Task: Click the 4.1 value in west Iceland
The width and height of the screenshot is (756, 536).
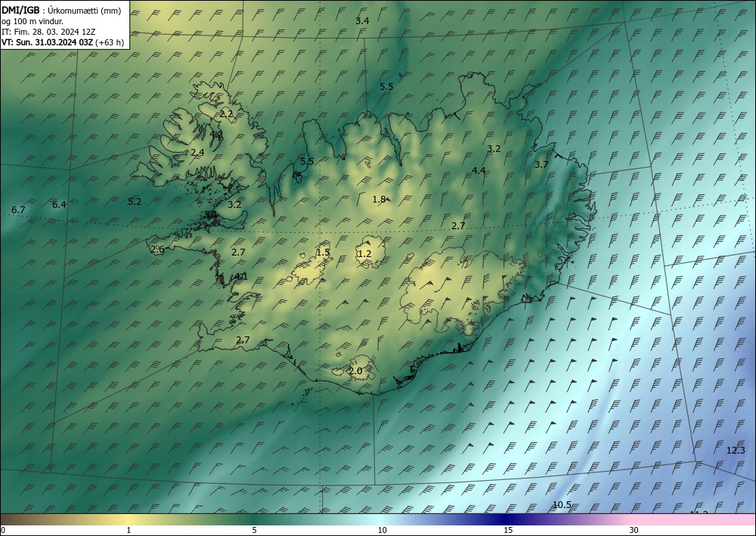Action: tap(240, 276)
